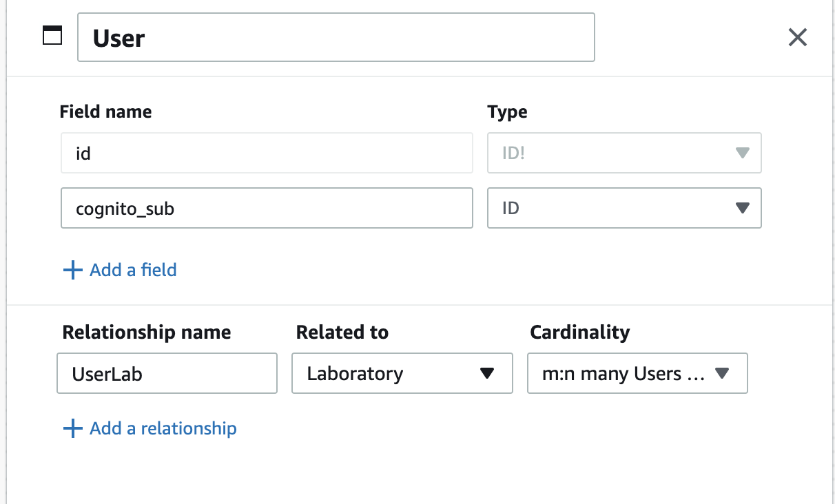The width and height of the screenshot is (835, 504).
Task: Open the Type dropdown for cognito_sub
Action: click(x=623, y=208)
